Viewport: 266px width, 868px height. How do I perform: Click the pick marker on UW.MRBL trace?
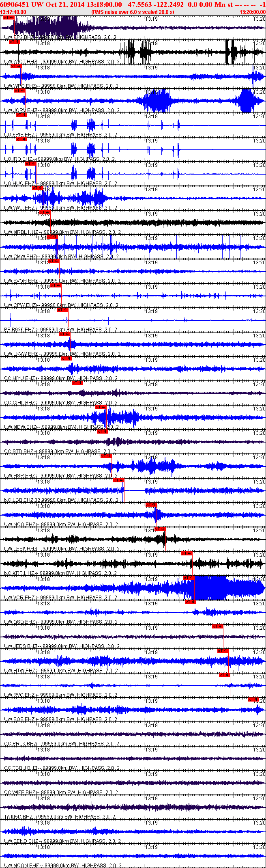pyautogui.click(x=45, y=212)
